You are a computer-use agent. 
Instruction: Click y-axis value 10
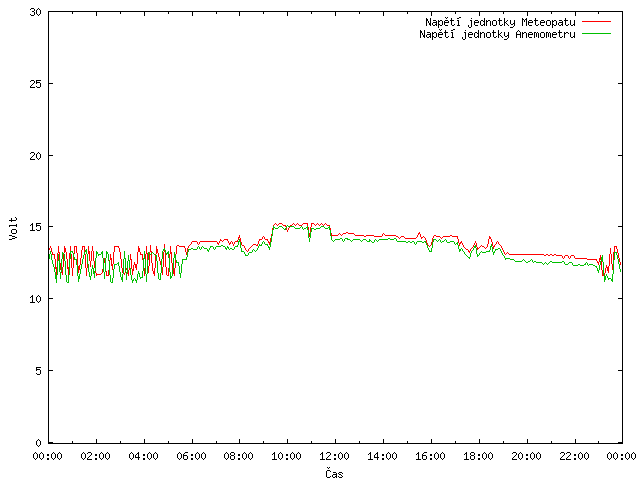click(x=36, y=299)
